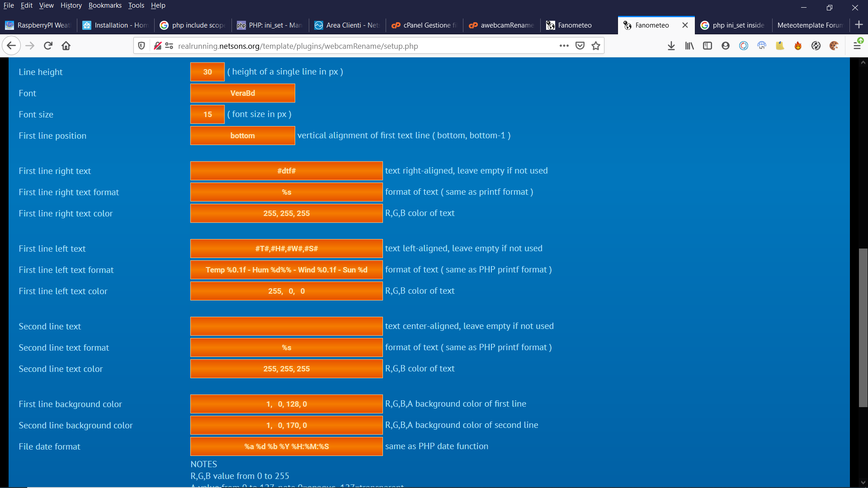Click the browser Back arrow button
Image resolution: width=868 pixels, height=488 pixels.
coord(11,46)
